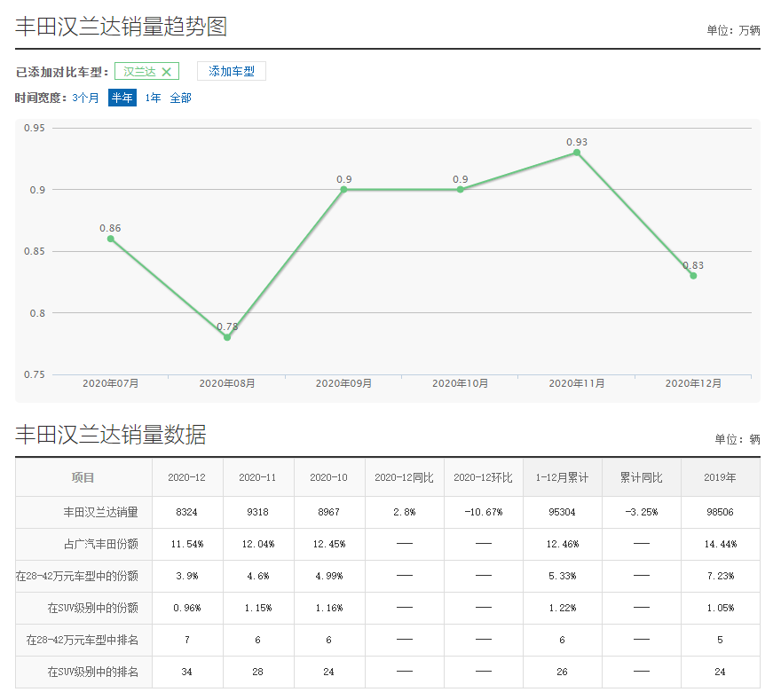
Task: Click the 2020年11月 peak point at 0.93
Action: coord(577,153)
